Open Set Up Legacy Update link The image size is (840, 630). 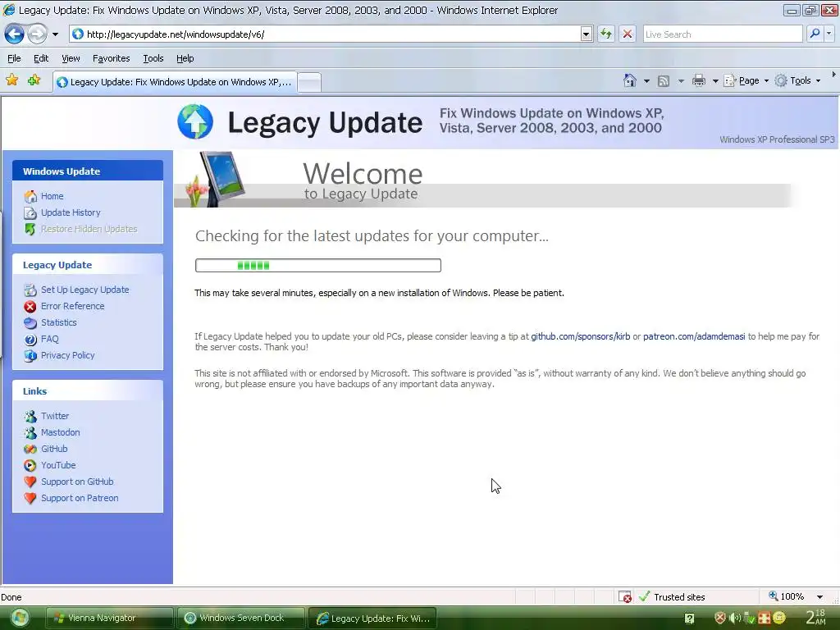pyautogui.click(x=84, y=290)
